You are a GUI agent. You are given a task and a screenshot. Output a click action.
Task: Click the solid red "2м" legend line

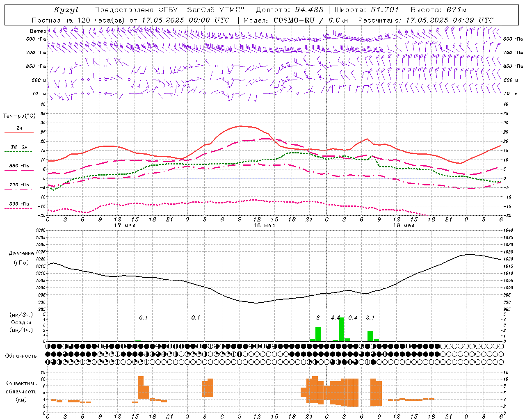19,132
